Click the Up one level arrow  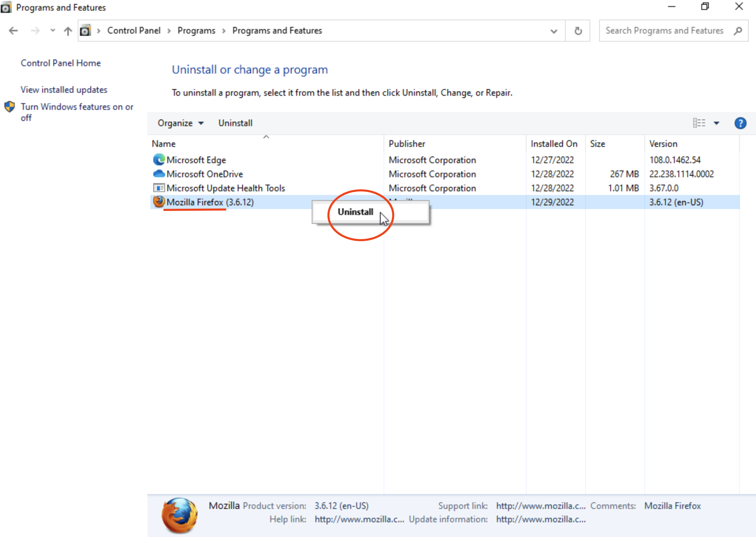coord(68,31)
